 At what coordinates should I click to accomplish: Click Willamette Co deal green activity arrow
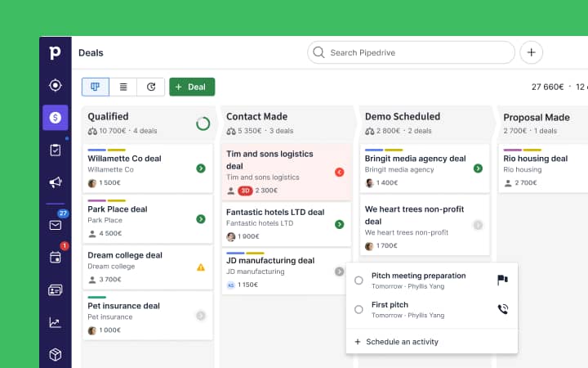click(x=201, y=168)
